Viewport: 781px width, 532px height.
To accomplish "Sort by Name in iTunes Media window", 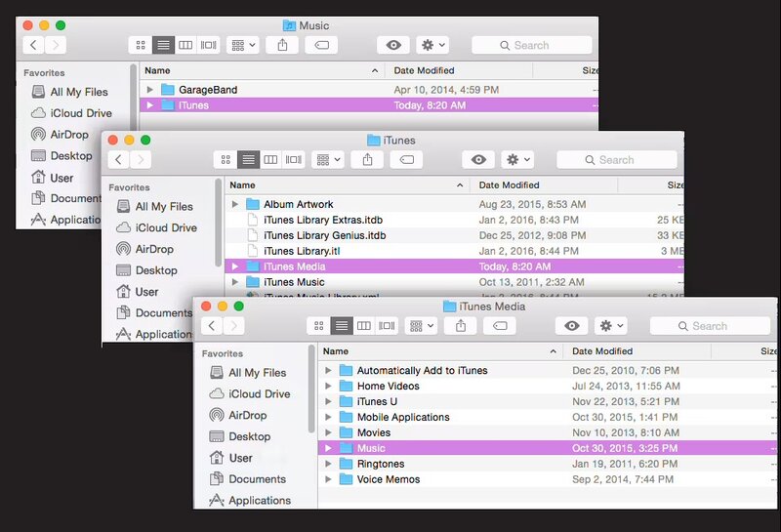I will pos(440,351).
